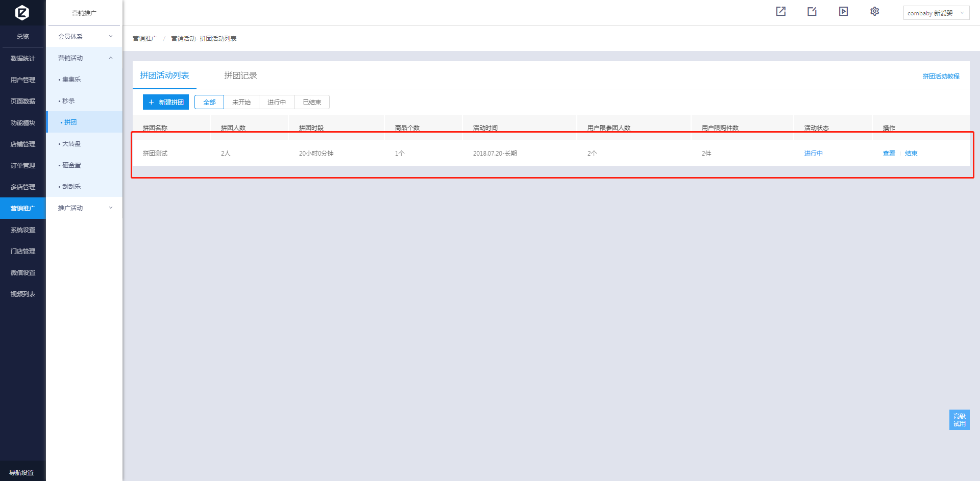980x481 pixels.
Task: Open the combaby 新爱婴 account dropdown
Action: tap(936, 13)
